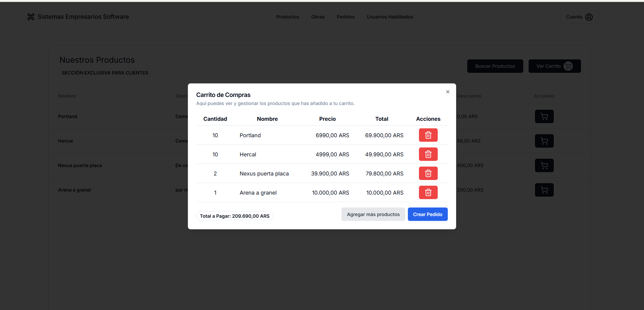Click the Sistemas Empresarios Software logo

click(78, 17)
